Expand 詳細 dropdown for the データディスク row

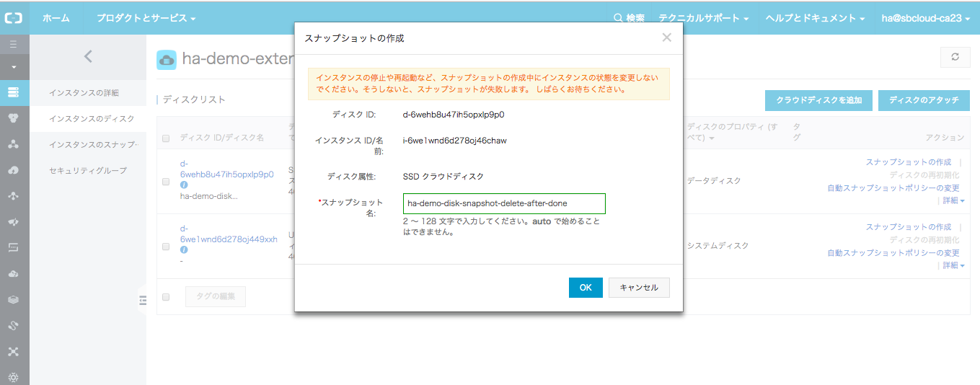(x=953, y=200)
